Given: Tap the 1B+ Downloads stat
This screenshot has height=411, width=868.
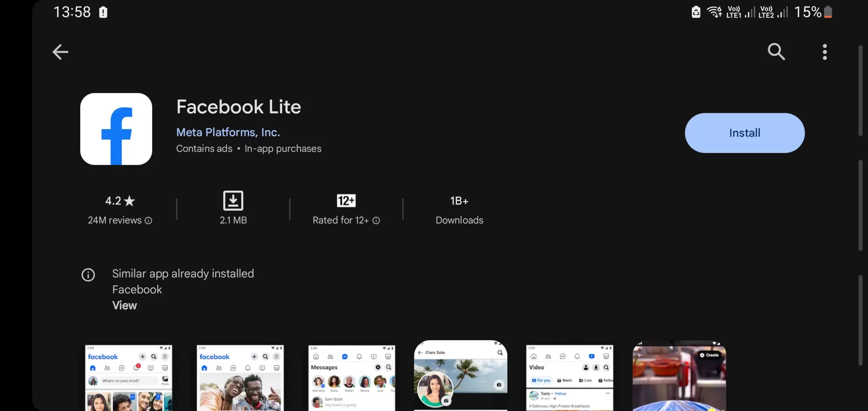Looking at the screenshot, I should [x=459, y=210].
